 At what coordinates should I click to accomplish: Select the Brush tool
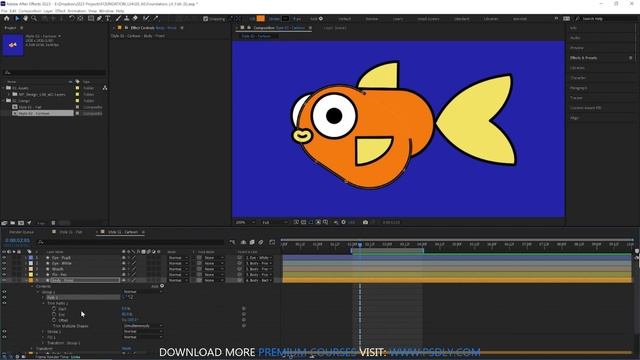coord(118,18)
